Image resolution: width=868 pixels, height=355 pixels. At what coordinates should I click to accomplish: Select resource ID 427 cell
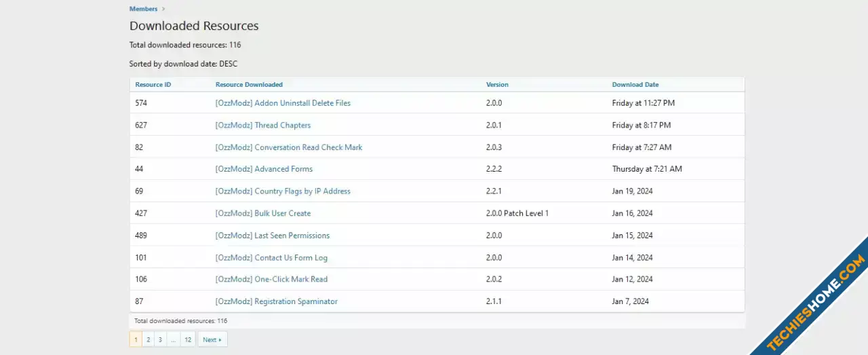(x=141, y=213)
